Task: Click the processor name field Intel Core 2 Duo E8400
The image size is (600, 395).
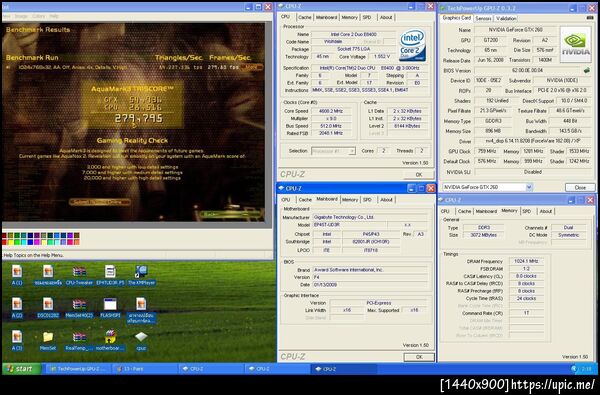Action: (354, 34)
